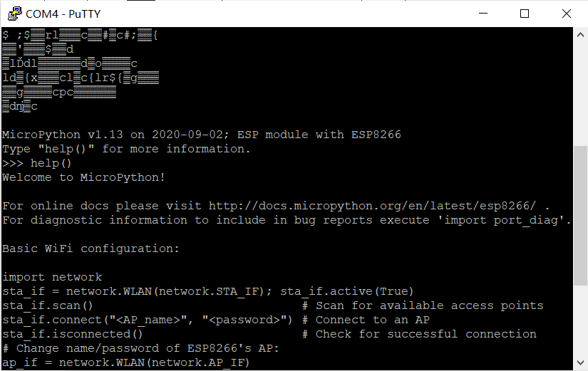
Task: Click the scrollbar up arrow
Action: [x=581, y=34]
